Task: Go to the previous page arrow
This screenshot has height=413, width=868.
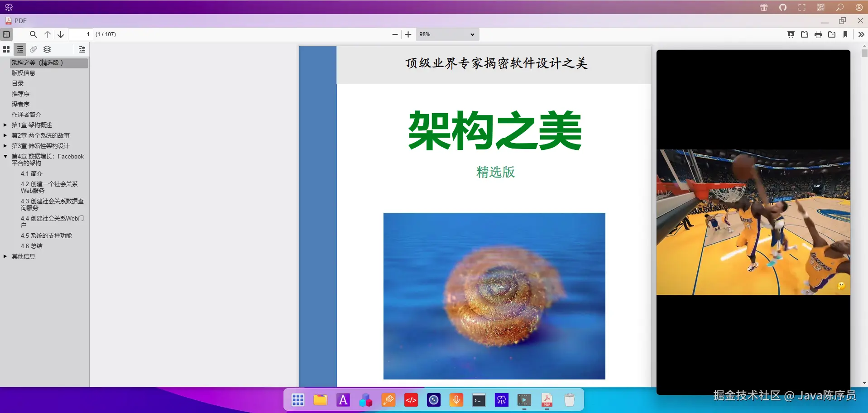Action: point(48,34)
